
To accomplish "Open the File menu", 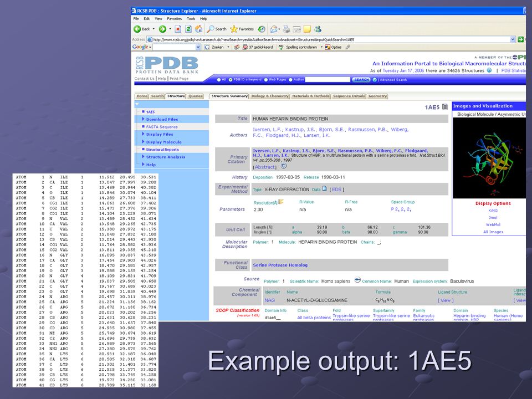I will coord(136,19).
